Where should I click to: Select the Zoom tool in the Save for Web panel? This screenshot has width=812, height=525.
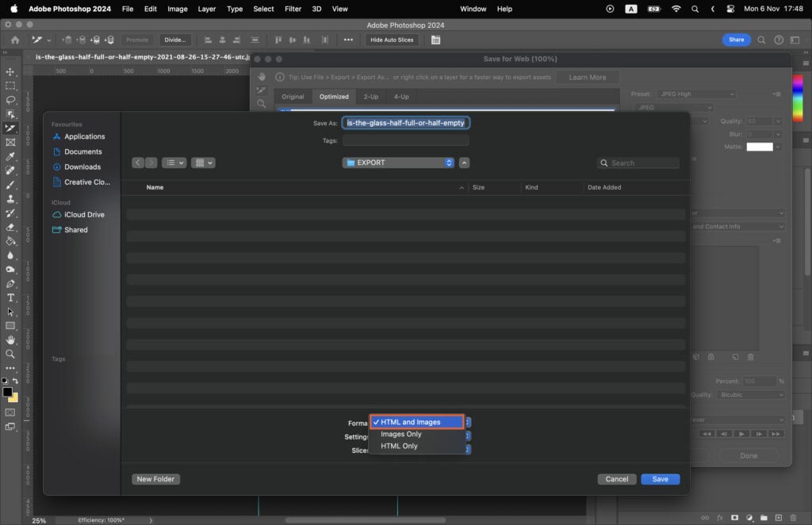[262, 104]
